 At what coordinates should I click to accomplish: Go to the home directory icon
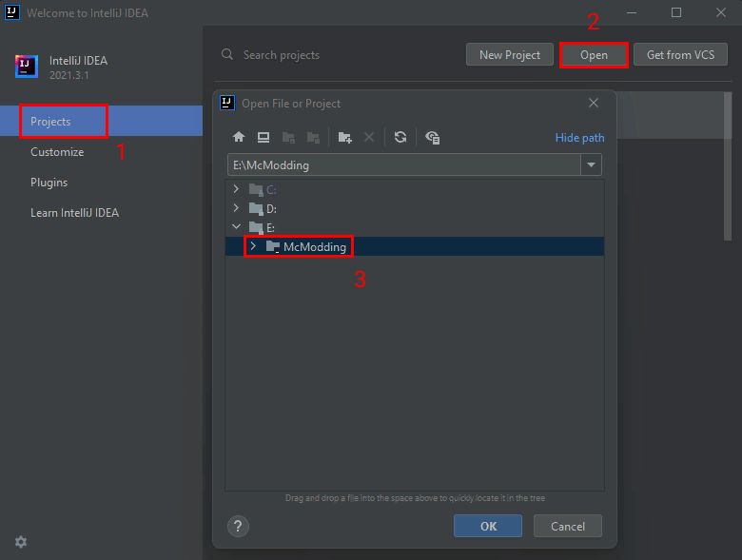point(239,137)
